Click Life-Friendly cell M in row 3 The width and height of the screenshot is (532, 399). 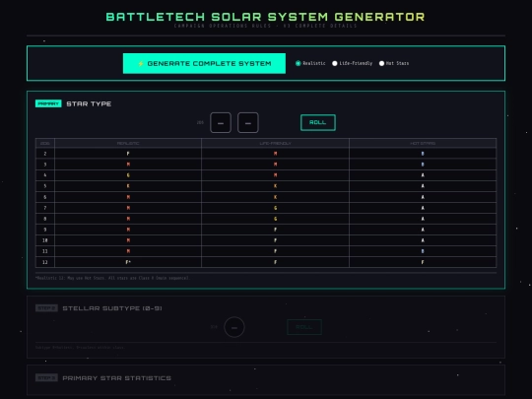275,165
